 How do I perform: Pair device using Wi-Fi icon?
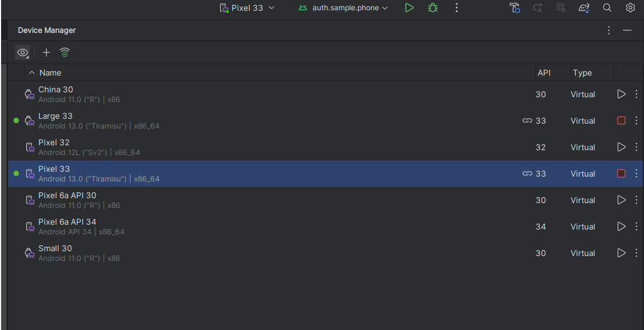coord(65,52)
